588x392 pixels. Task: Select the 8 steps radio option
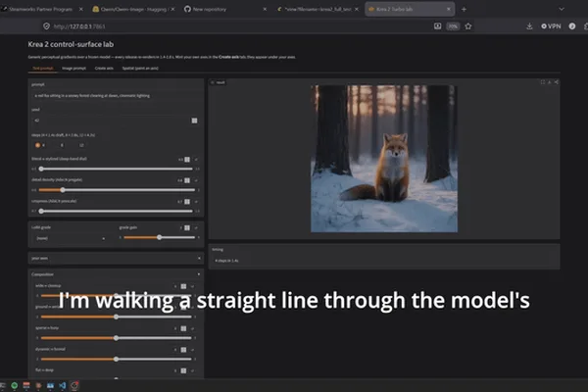[61, 145]
